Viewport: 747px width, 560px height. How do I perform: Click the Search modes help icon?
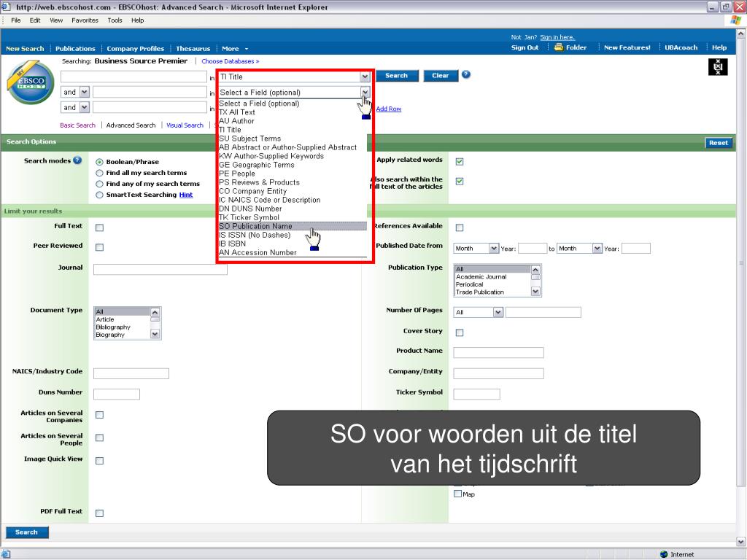tap(77, 160)
